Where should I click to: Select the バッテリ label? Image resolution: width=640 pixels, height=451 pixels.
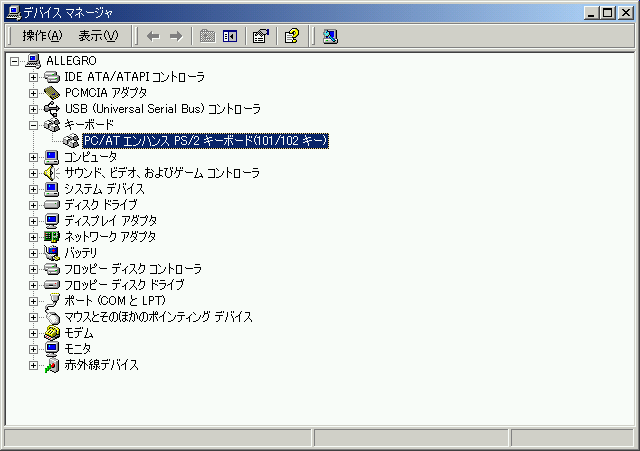click(x=81, y=253)
